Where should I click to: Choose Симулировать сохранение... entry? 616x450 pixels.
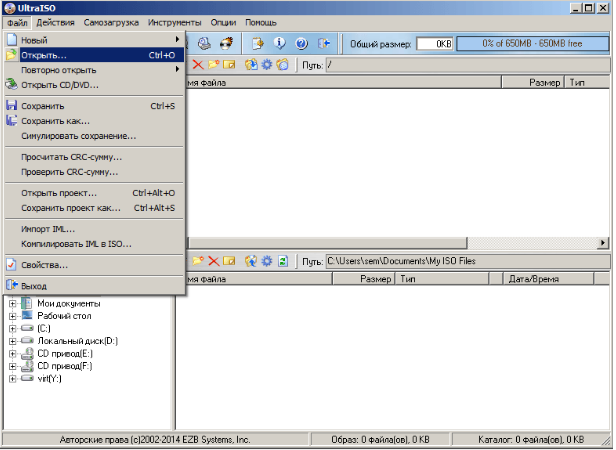pyautogui.click(x=94, y=136)
